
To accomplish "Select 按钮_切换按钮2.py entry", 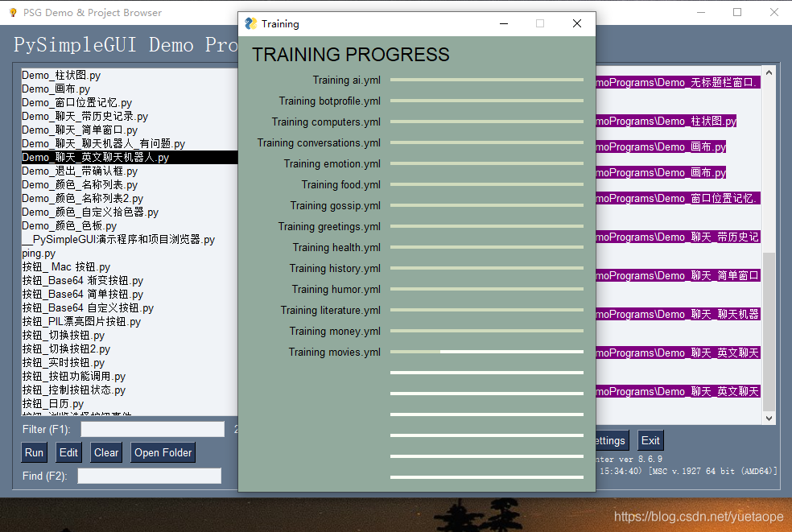I will pyautogui.click(x=130, y=348).
